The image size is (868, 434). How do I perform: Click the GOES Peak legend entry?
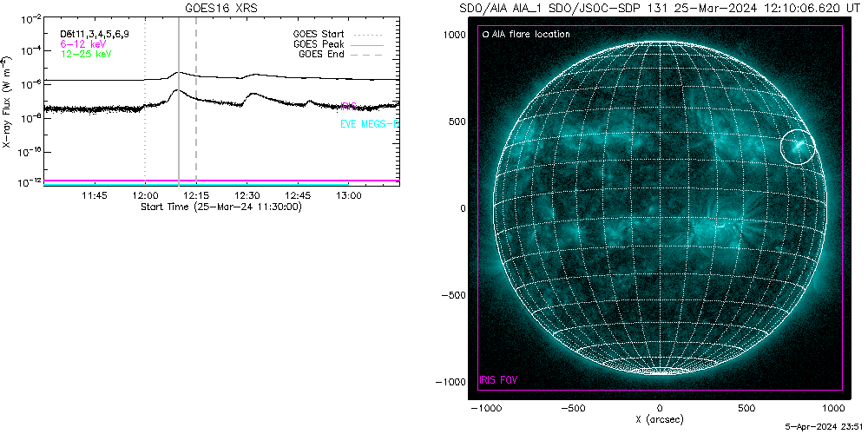(x=339, y=44)
